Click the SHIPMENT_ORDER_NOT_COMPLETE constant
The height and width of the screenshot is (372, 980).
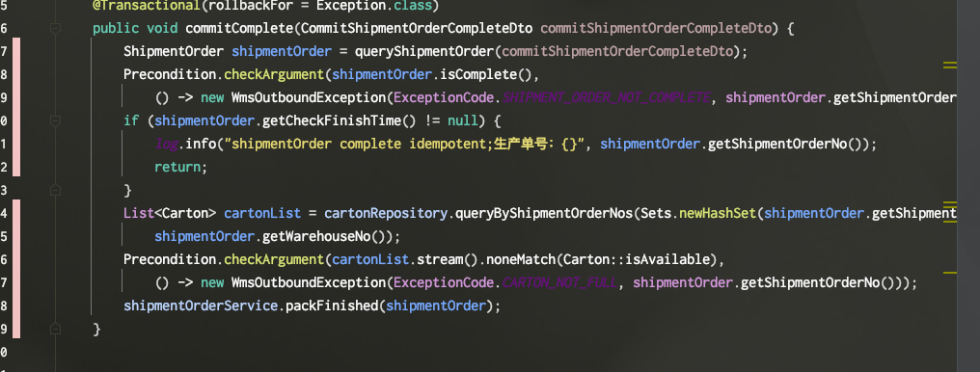tap(607, 97)
